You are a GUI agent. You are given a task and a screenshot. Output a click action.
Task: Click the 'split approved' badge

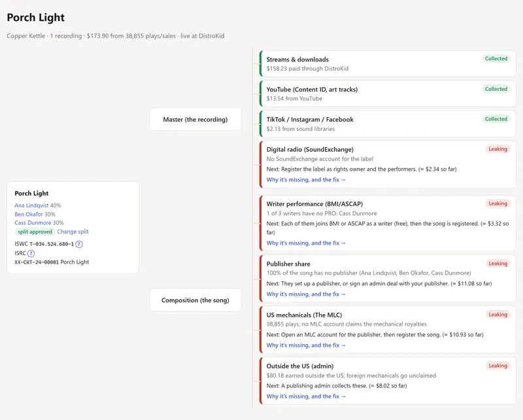[35, 232]
